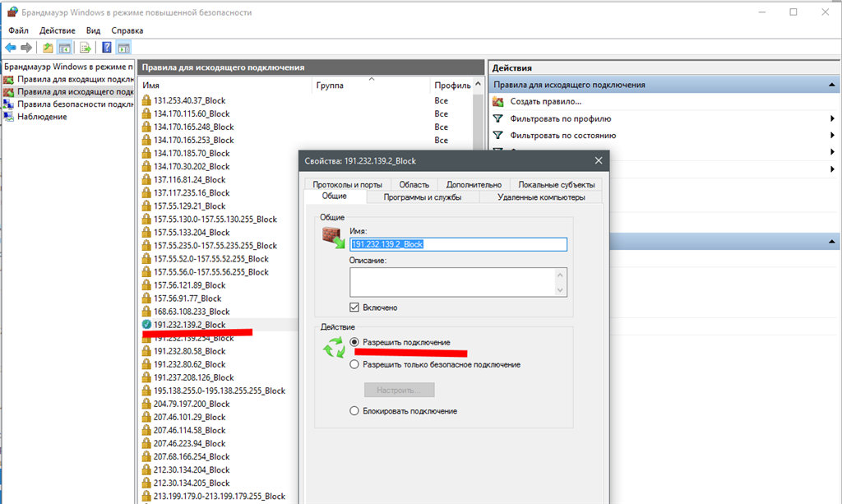
Task: Click Фильтровать по состоянию action
Action: tap(562, 136)
